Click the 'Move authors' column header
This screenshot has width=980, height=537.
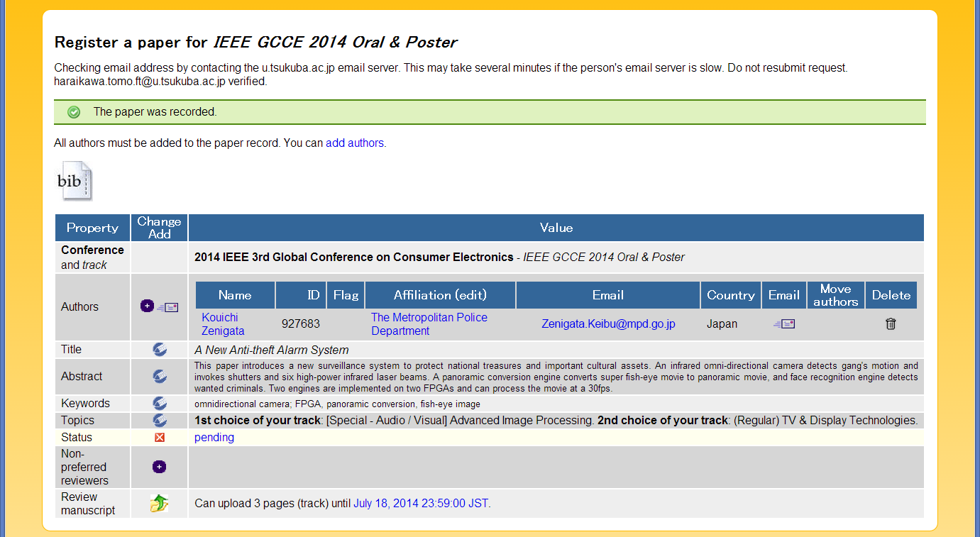(835, 295)
